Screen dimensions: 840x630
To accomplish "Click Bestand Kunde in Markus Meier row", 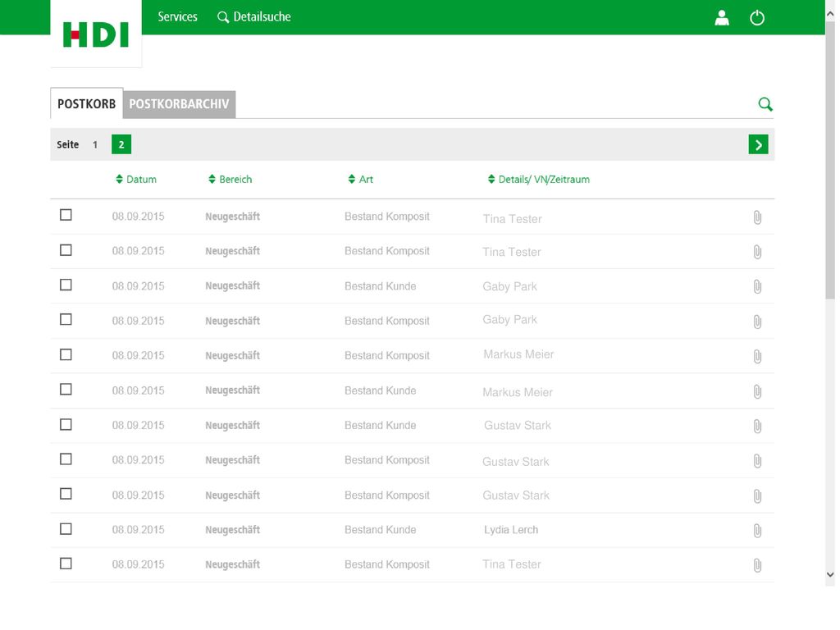I will pos(381,390).
